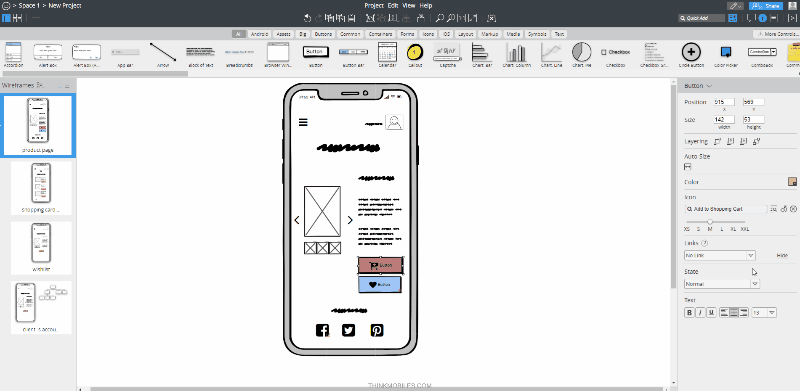The width and height of the screenshot is (800, 391).
Task: Select the Add to Cart button in the mockup
Action: [381, 265]
